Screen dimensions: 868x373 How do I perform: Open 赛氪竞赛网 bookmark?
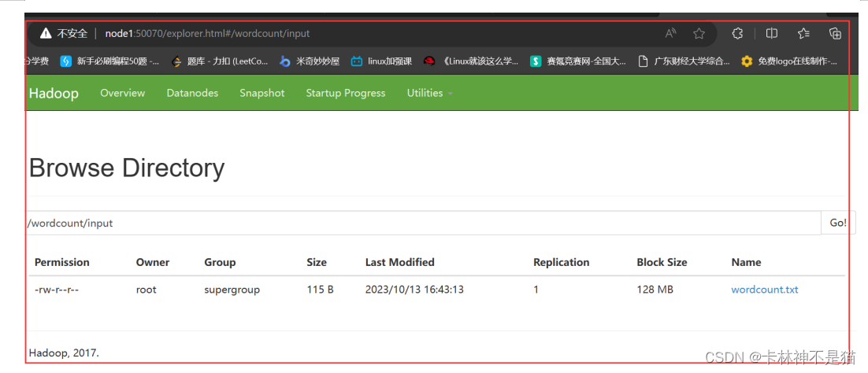coord(578,61)
